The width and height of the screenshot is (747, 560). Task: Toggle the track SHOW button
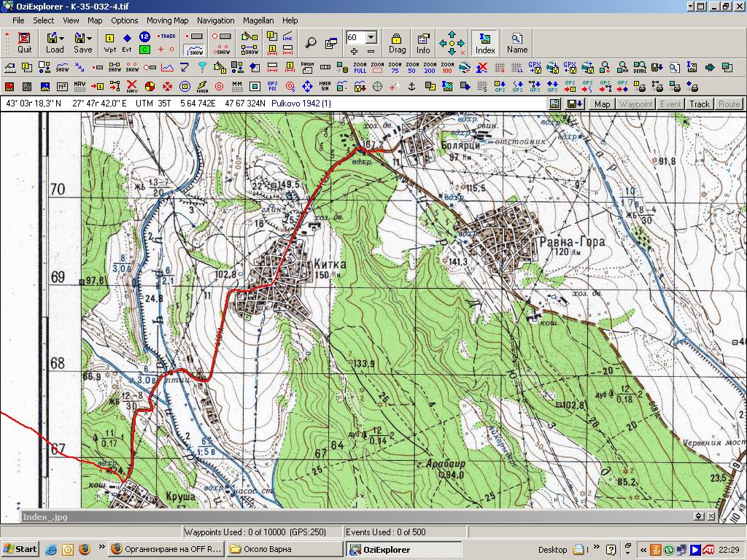(x=195, y=50)
